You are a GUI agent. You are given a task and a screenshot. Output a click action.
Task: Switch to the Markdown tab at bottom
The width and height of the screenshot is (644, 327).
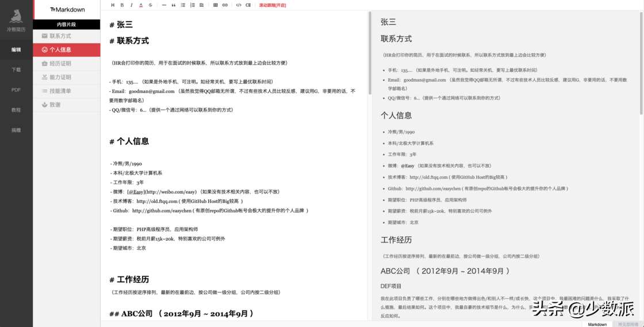597,324
